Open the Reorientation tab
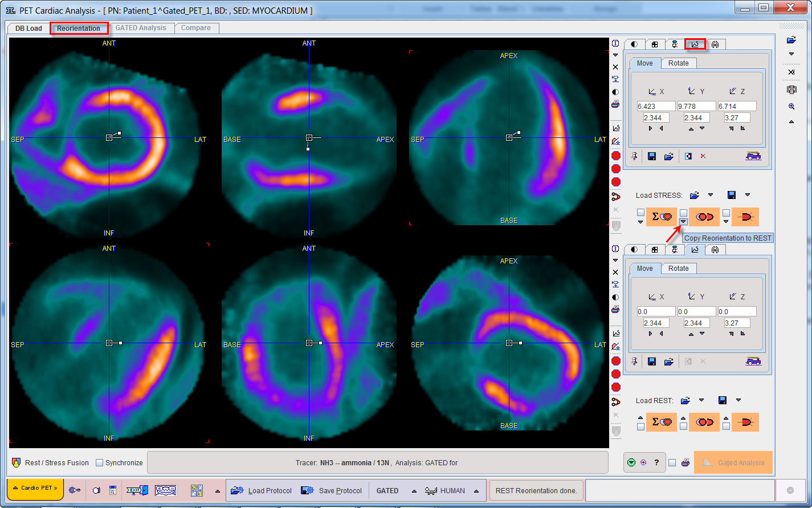This screenshot has height=508, width=812. tap(79, 28)
